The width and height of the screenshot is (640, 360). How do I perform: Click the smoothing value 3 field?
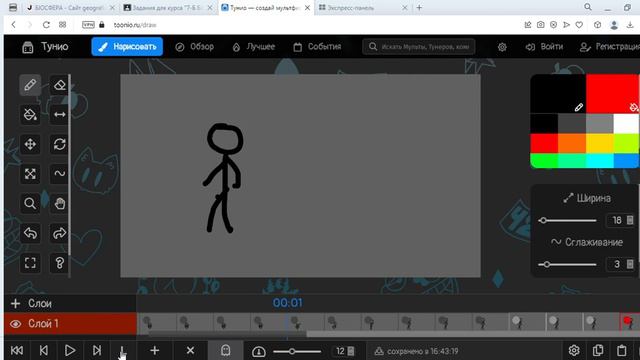(620, 264)
